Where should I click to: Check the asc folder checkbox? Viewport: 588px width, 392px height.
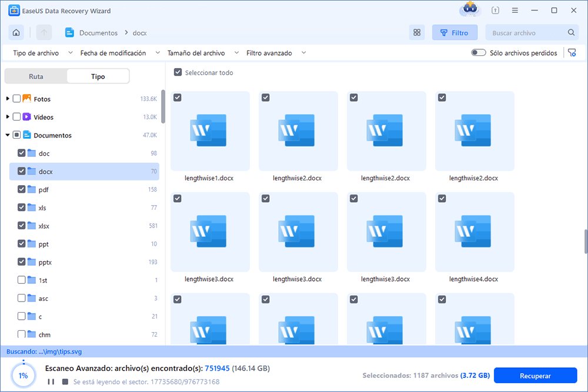pyautogui.click(x=21, y=299)
